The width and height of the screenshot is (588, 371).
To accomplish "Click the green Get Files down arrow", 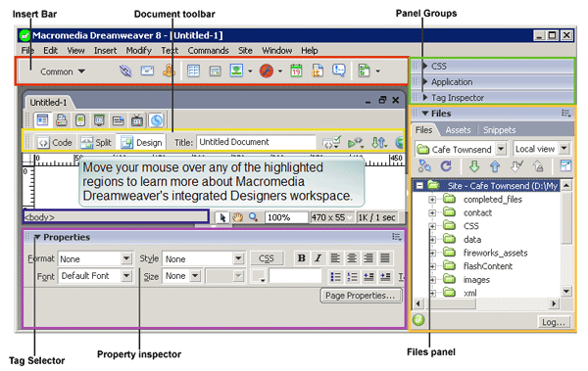I will (474, 166).
